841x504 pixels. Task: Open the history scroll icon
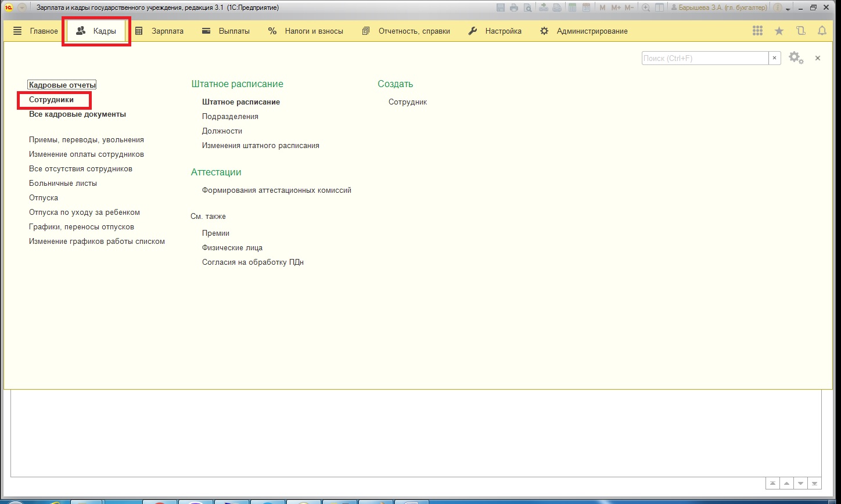tap(801, 31)
